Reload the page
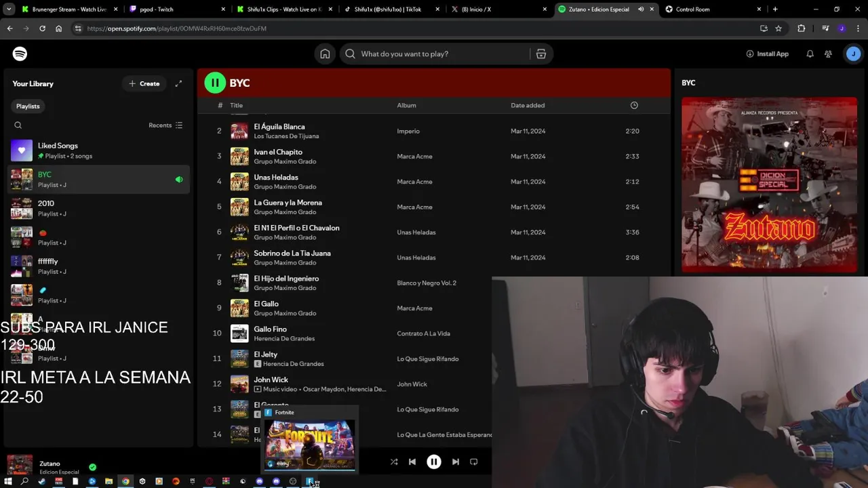The image size is (868, 488). tap(42, 28)
